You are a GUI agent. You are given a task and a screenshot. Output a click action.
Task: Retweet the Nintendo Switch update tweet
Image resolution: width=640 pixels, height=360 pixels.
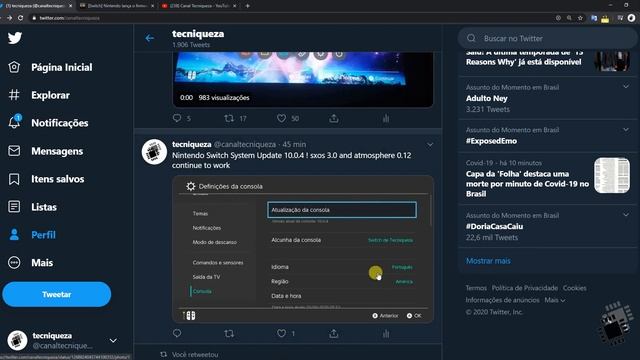click(229, 333)
